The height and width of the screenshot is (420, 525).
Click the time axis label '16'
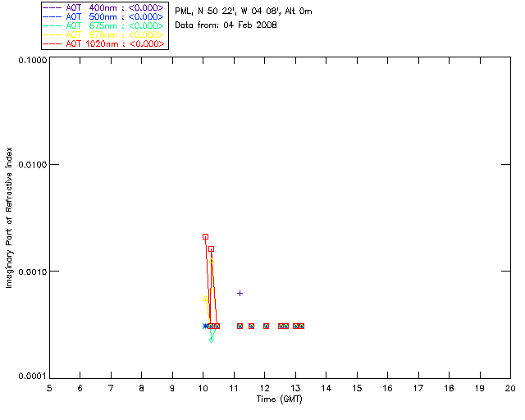[x=388, y=388]
